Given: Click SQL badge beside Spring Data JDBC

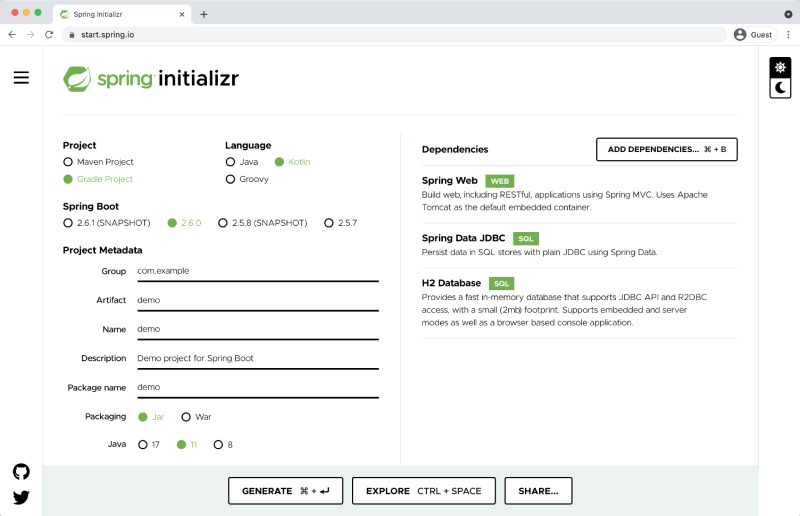Looking at the screenshot, I should (x=526, y=239).
